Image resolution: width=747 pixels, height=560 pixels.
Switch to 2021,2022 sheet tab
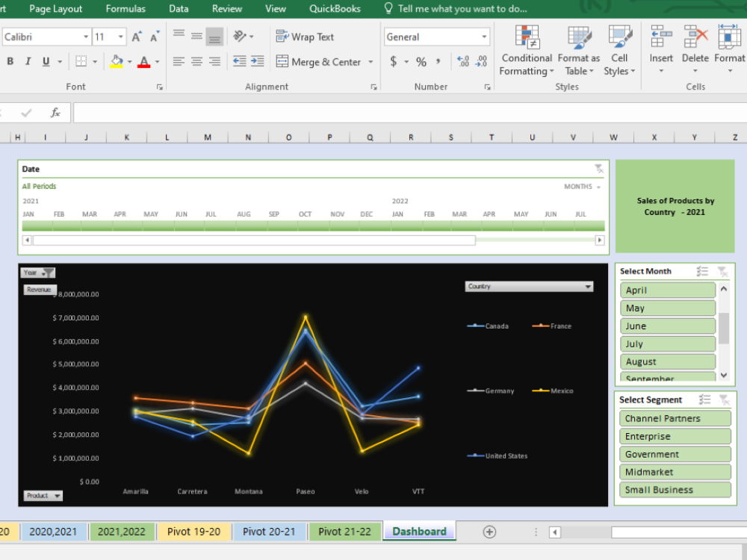(x=122, y=532)
